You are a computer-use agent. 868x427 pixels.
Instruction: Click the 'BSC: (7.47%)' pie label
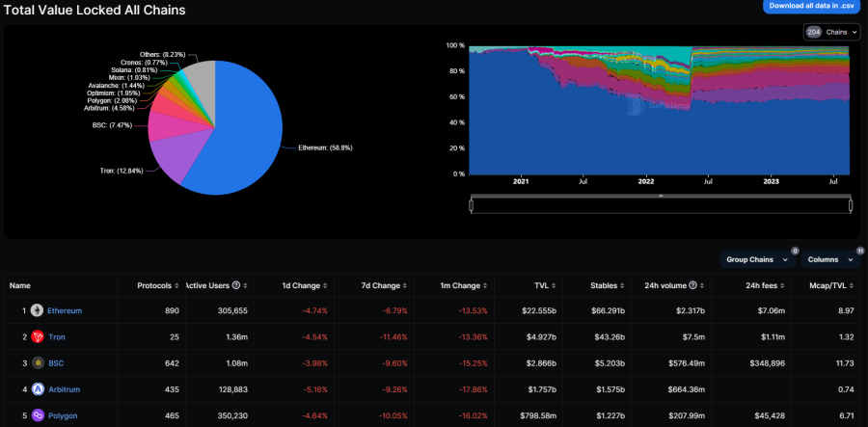(x=113, y=125)
